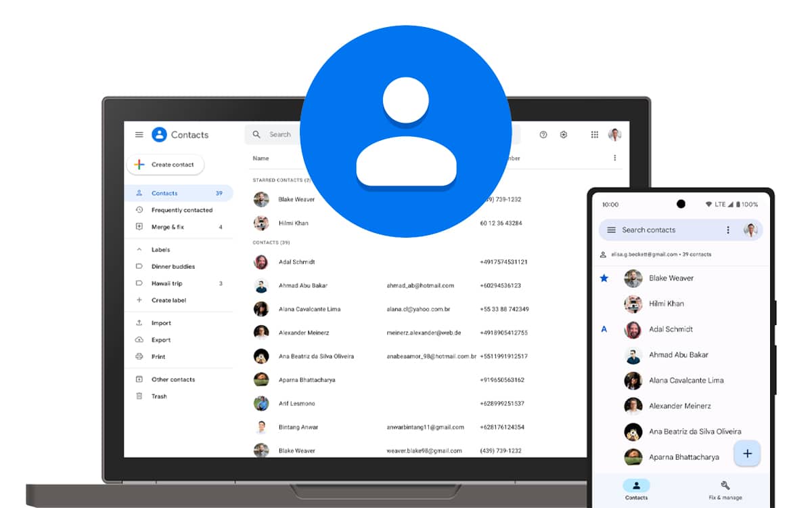Viewport: 812px width, 508px height.
Task: Select the Contacts tab on phone
Action: (x=636, y=490)
